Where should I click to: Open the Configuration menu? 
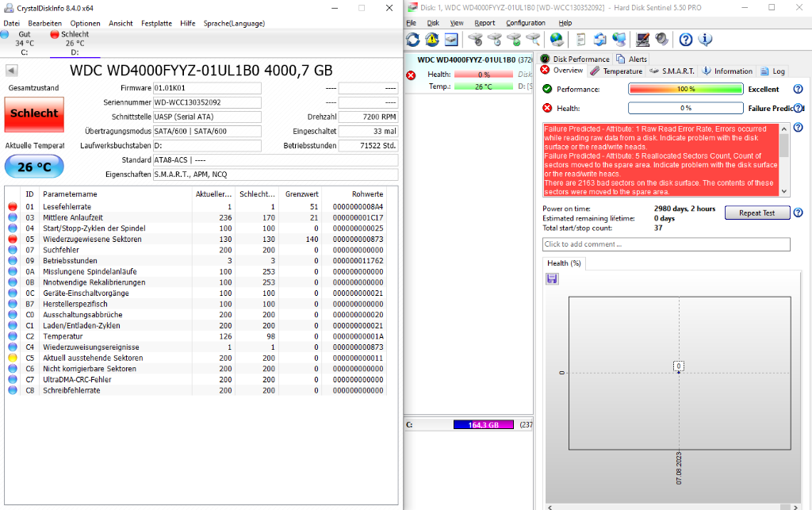click(x=525, y=23)
